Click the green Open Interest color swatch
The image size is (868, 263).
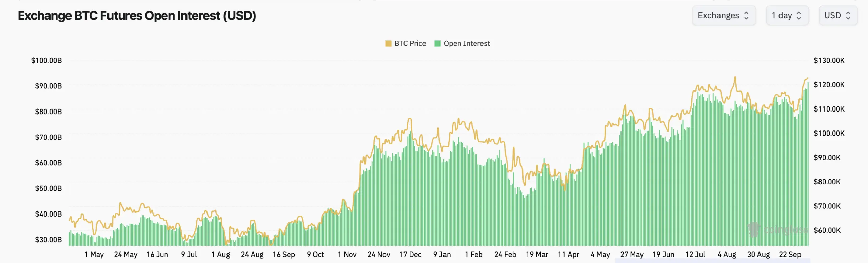(437, 44)
